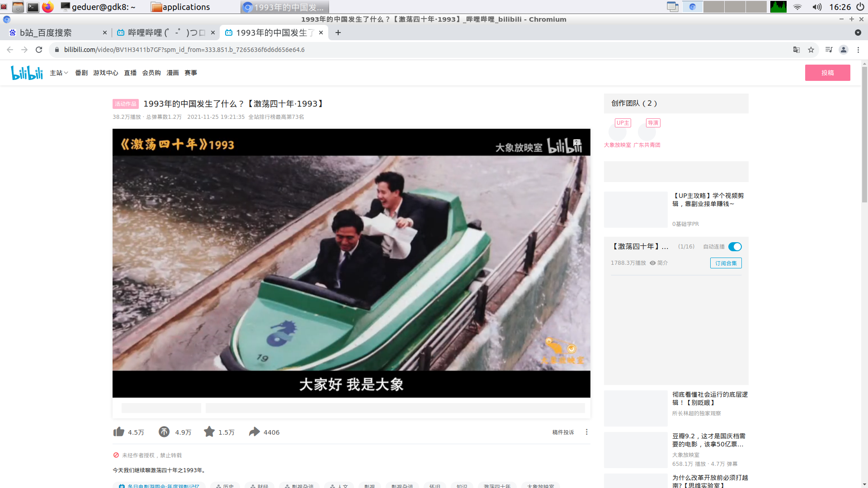Screen dimensions: 868x488
Task: Click the pink 投稿 button
Action: coord(828,73)
